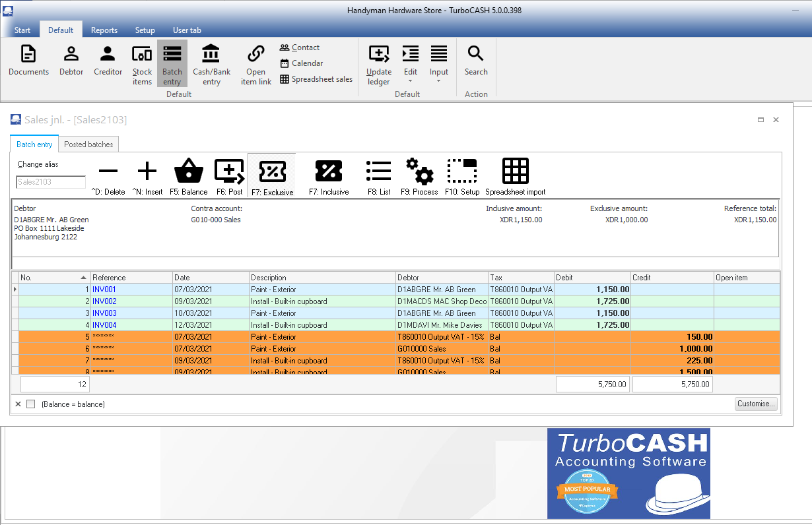Open the Posted batches tab
This screenshot has height=525, width=812.
88,144
